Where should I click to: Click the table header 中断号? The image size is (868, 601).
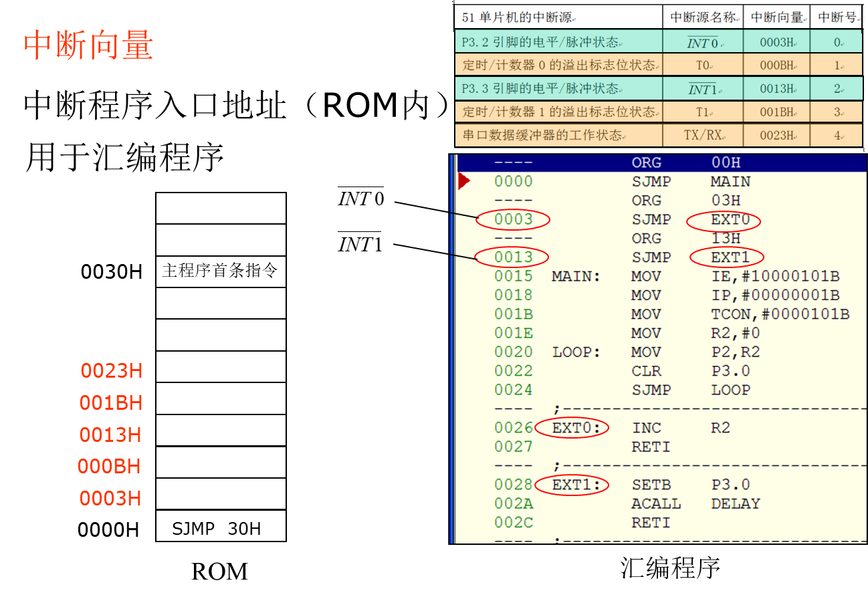point(837,17)
